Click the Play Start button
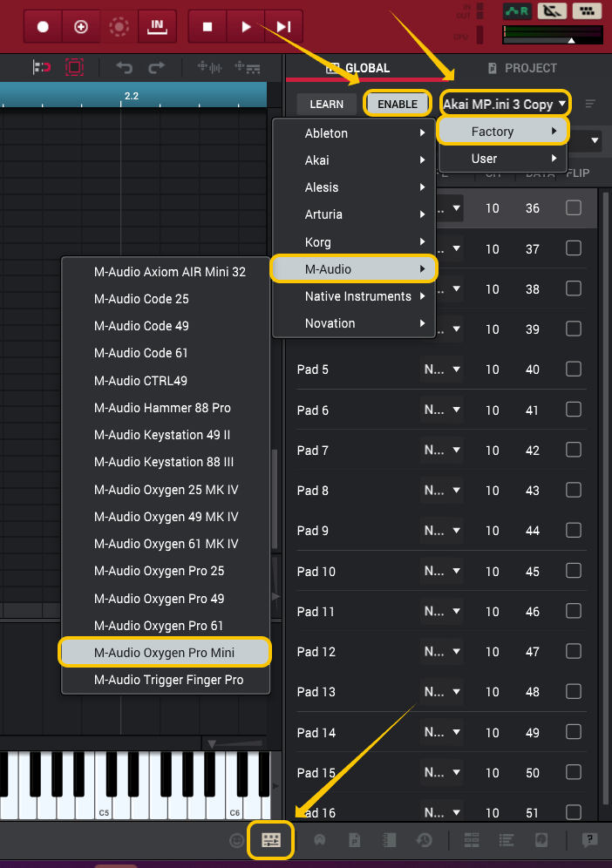The width and height of the screenshot is (612, 868). click(283, 26)
